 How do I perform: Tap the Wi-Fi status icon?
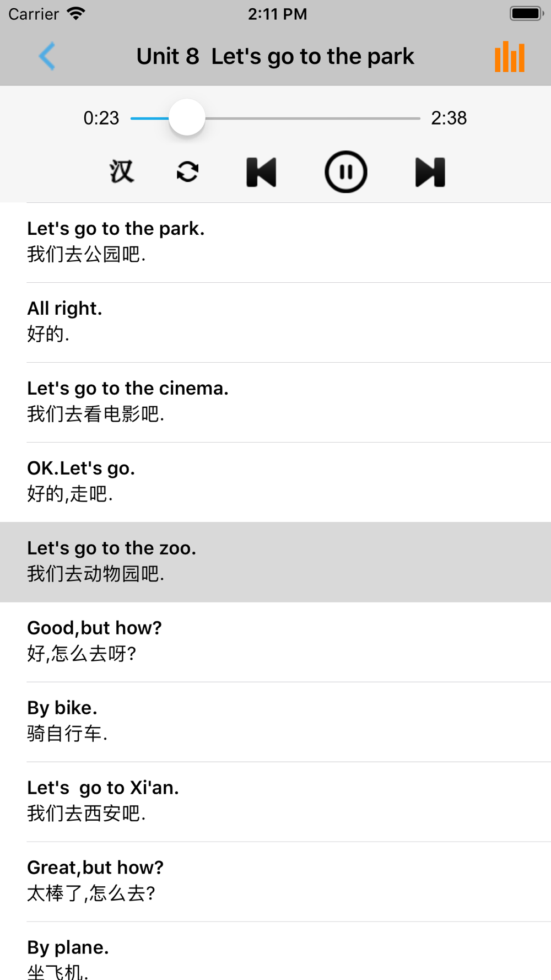[75, 14]
